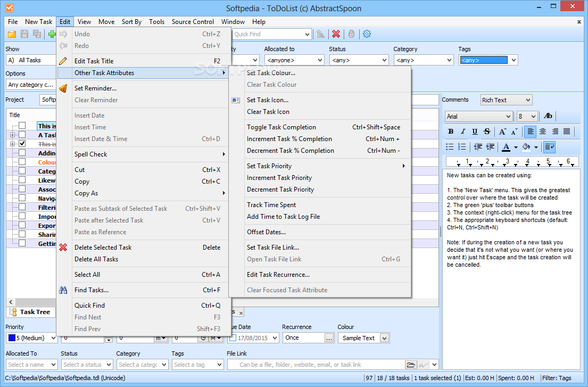Click the red delete X toolbar icon
This screenshot has height=387, width=588.
336,34
